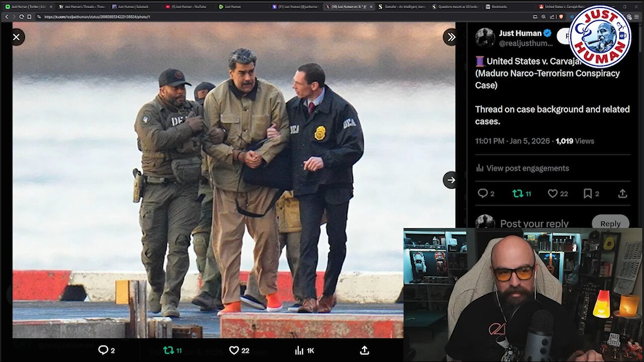Switch to Questions mount as US tab

(455, 7)
